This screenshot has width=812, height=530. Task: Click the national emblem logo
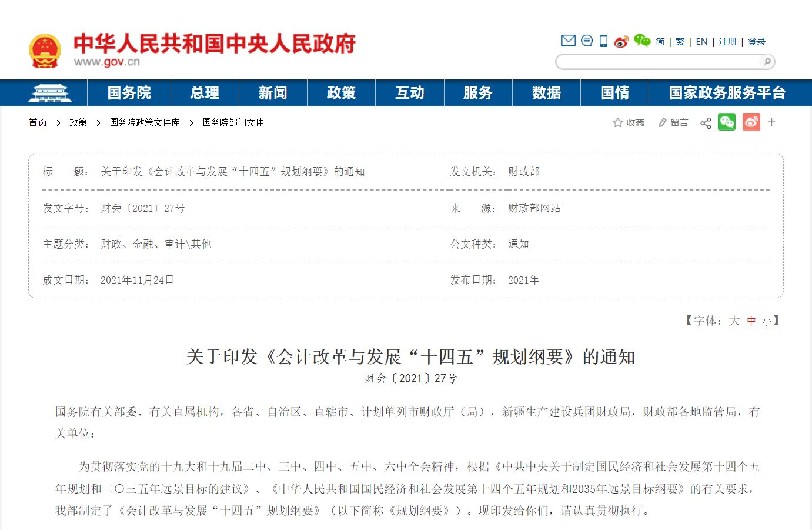[x=45, y=51]
